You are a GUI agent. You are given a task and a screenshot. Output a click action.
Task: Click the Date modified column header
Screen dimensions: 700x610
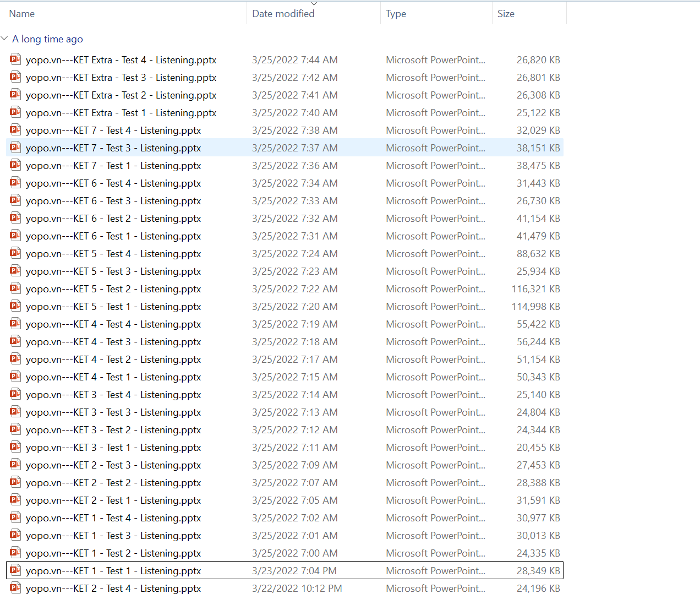tap(283, 14)
